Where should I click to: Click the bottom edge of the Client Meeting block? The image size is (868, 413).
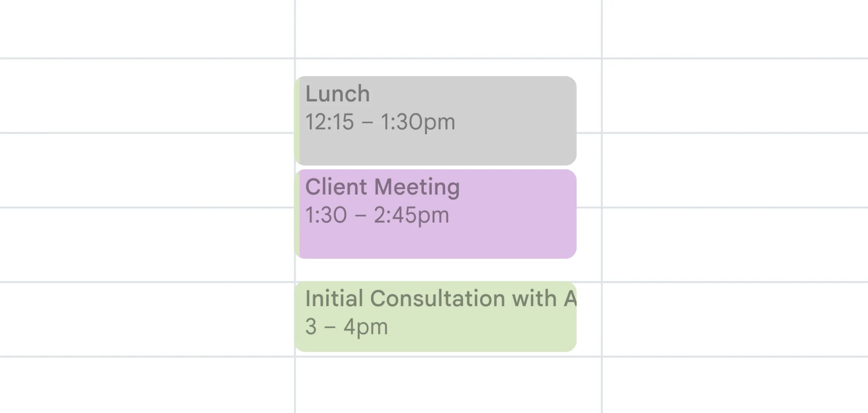[x=435, y=256]
